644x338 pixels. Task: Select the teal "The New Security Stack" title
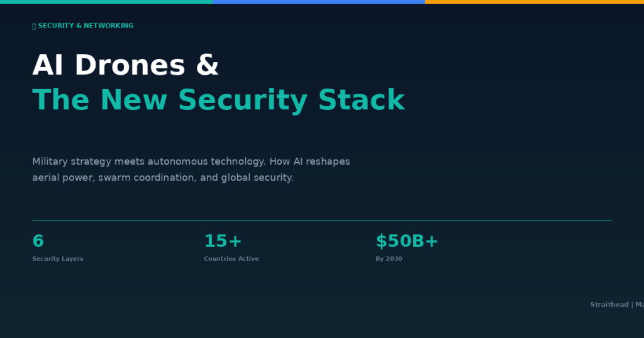click(x=218, y=100)
